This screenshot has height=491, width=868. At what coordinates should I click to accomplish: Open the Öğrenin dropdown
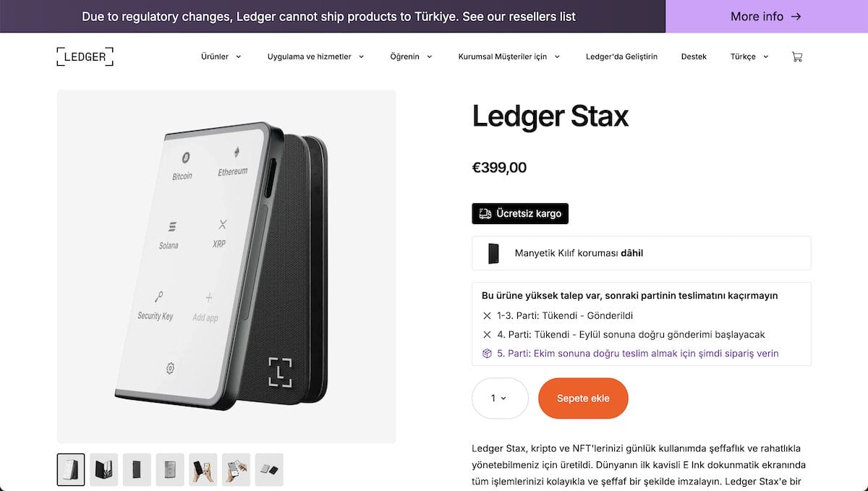tap(411, 56)
